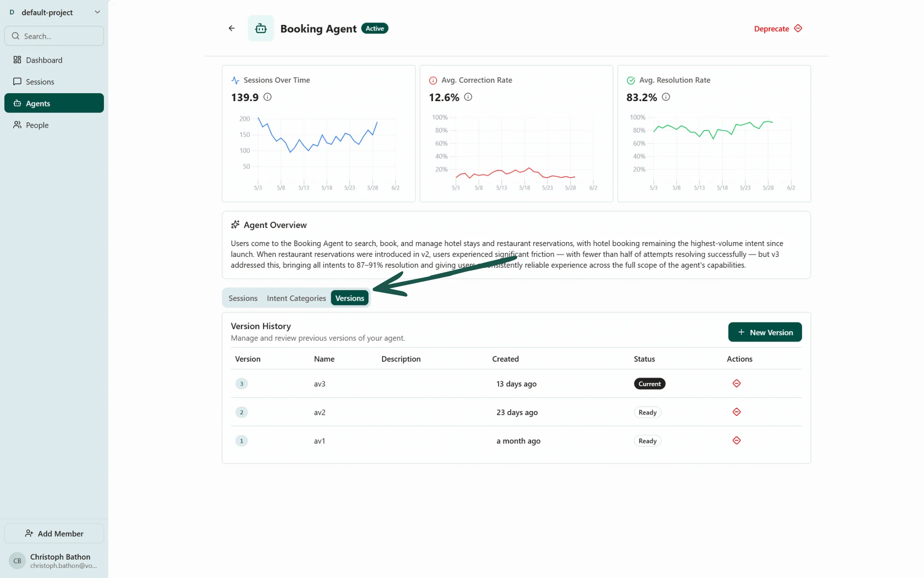Click the av1 version name
924x578 pixels.
319,441
